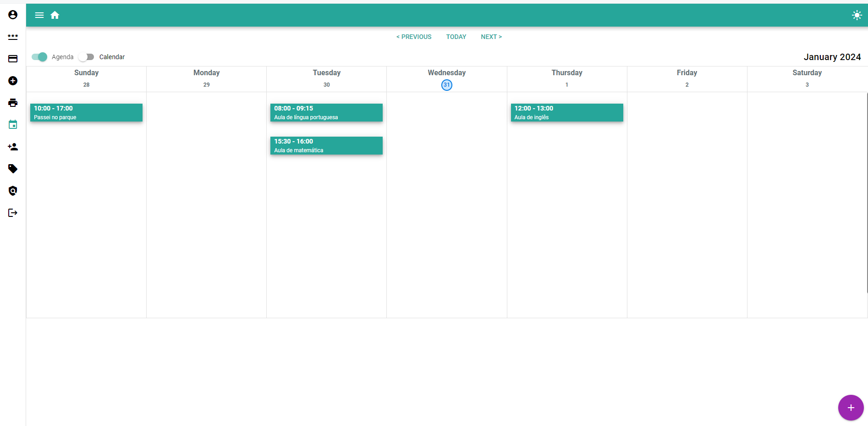Jump to TODAY
This screenshot has width=868, height=426.
[456, 37]
